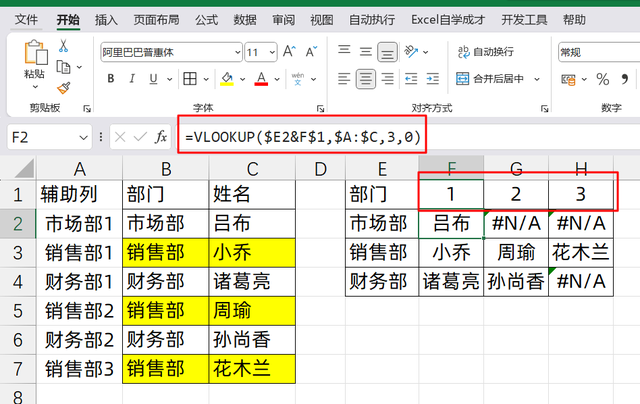Align text right
Screen dimensions: 640x404
387,79
